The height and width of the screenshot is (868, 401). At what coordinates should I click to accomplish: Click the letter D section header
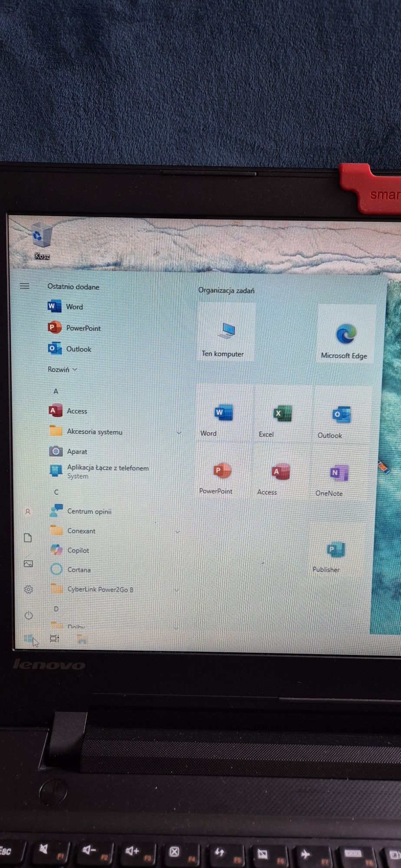pos(56,609)
